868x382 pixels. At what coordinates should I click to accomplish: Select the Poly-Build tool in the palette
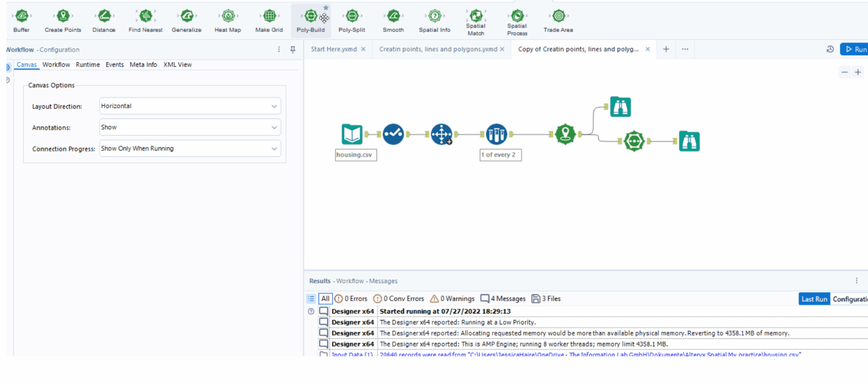pos(310,21)
